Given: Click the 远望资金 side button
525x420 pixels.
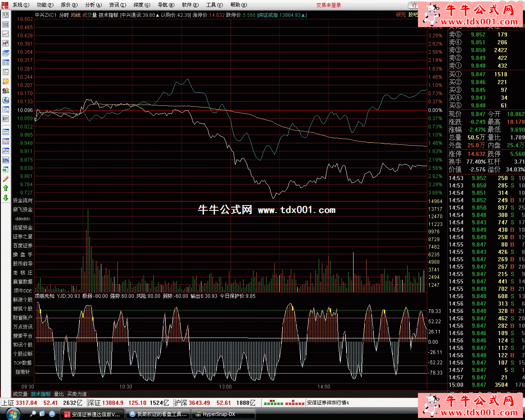Looking at the screenshot, I should click(x=23, y=228).
